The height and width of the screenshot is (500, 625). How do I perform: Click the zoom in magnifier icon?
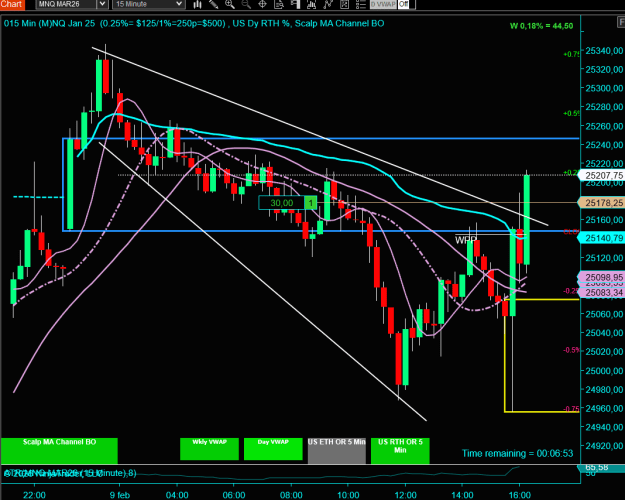[x=230, y=4]
